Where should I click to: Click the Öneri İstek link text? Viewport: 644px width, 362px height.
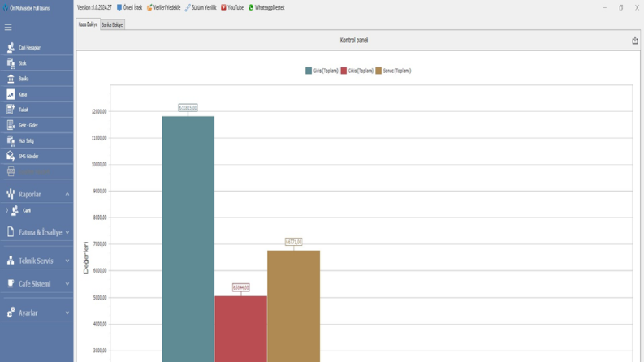[x=132, y=7]
